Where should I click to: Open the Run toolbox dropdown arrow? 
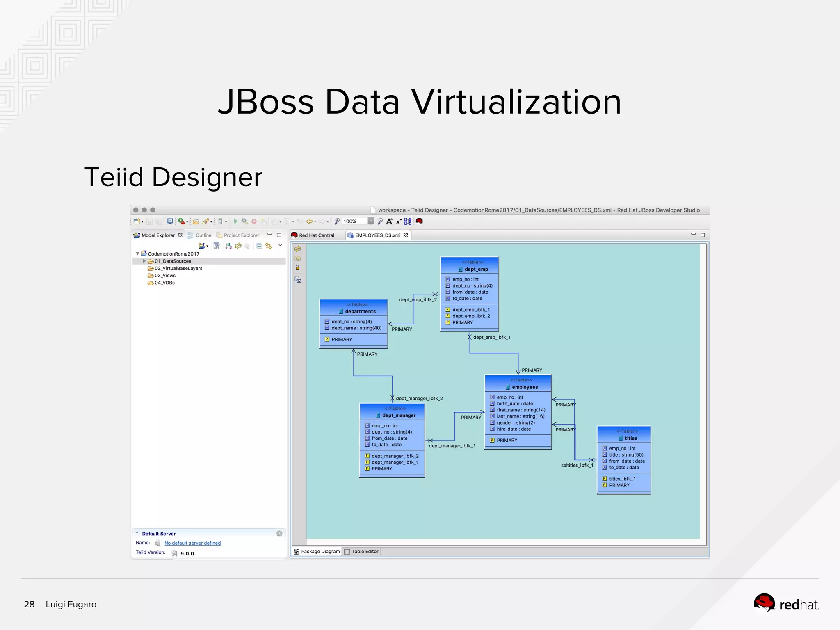187,222
